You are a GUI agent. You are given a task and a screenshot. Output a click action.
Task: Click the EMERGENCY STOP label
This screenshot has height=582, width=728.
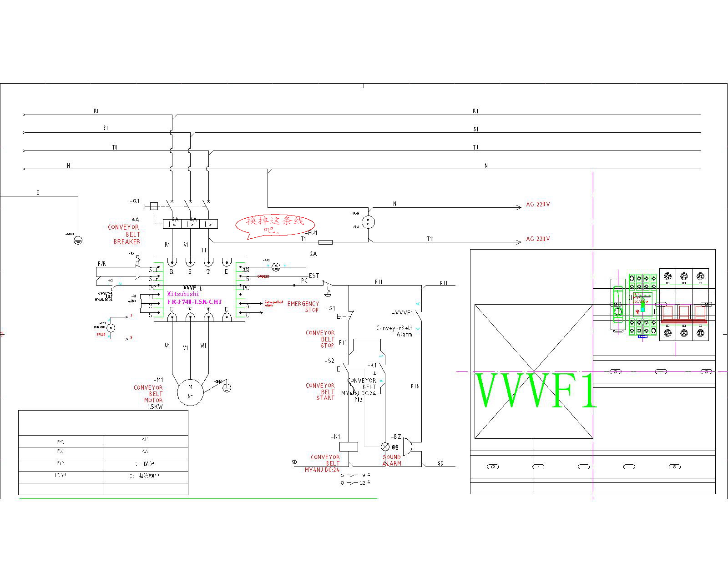(303, 307)
